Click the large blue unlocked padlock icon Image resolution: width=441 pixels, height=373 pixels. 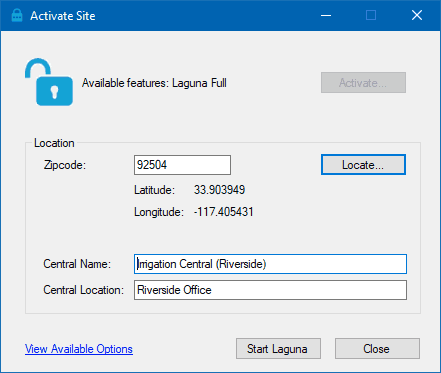point(49,82)
